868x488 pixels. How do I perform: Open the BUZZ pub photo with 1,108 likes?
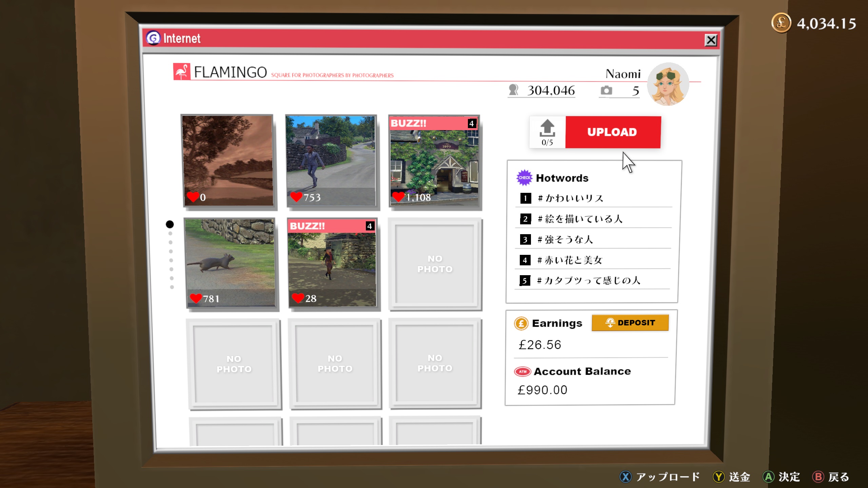click(434, 161)
